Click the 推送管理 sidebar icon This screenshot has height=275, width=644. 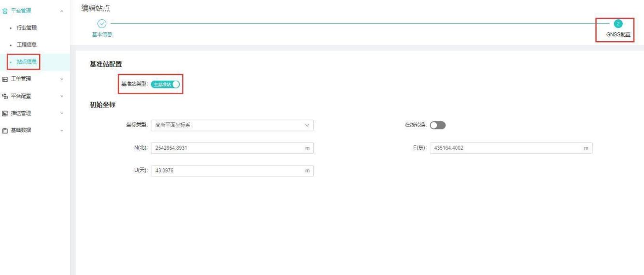click(x=5, y=113)
